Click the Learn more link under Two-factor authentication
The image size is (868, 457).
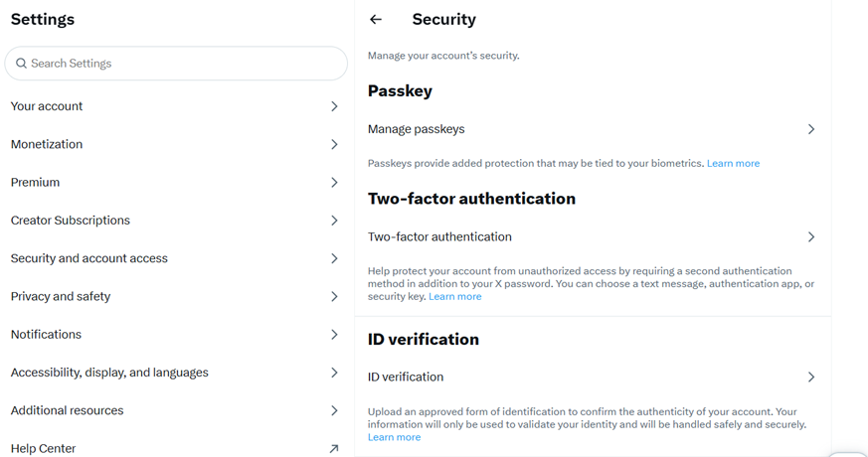pos(454,297)
